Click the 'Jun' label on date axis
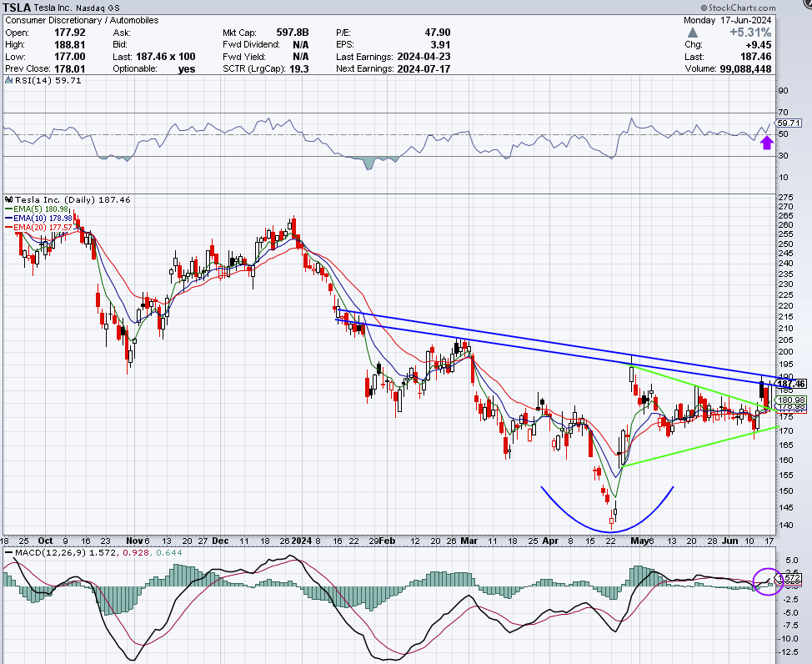This screenshot has width=812, height=664. coord(729,541)
